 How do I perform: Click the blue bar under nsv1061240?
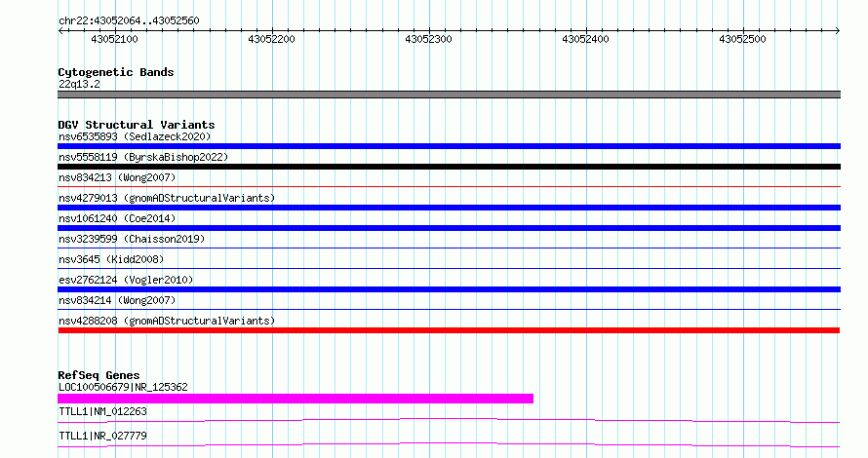(x=449, y=228)
